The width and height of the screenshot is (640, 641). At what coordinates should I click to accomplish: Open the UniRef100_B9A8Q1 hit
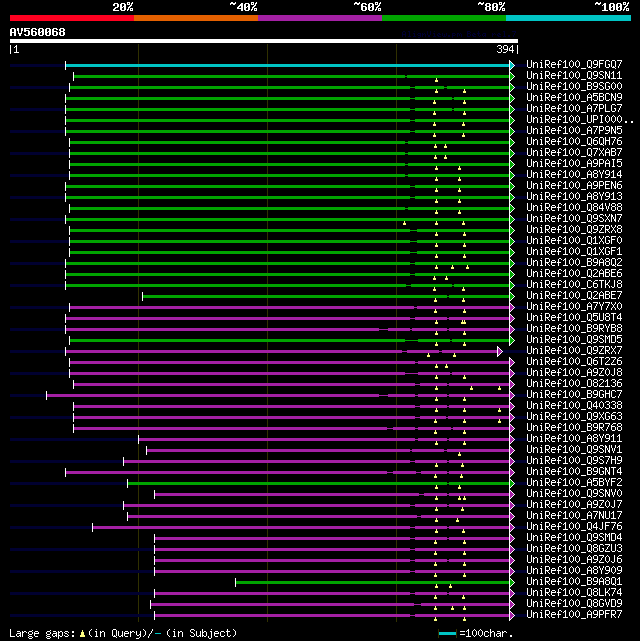[x=574, y=581]
